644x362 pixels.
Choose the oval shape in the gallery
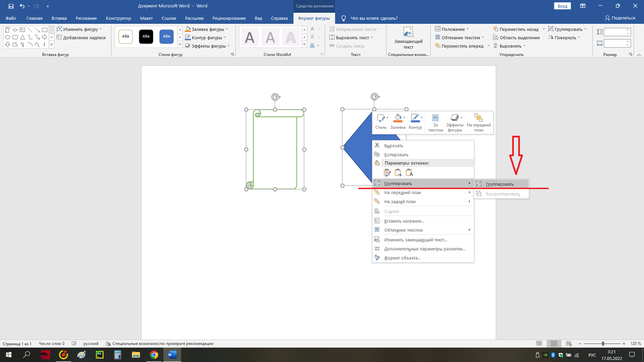pyautogui.click(x=8, y=37)
